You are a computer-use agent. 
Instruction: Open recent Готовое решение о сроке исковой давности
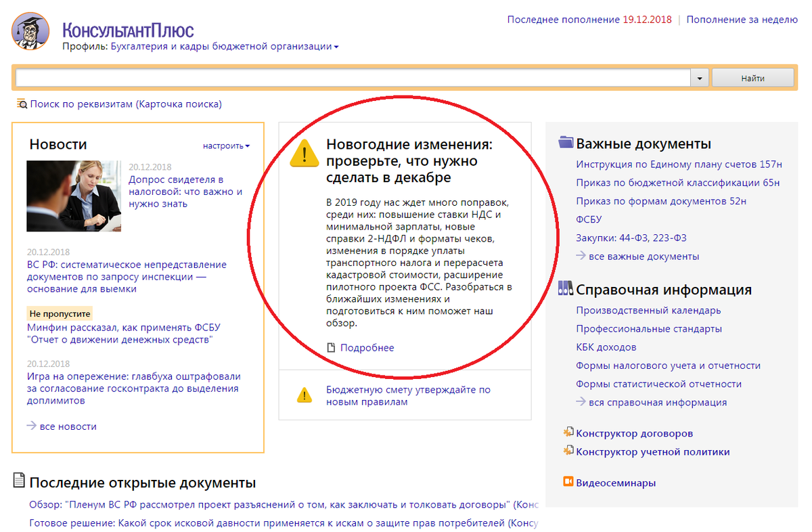(x=284, y=523)
